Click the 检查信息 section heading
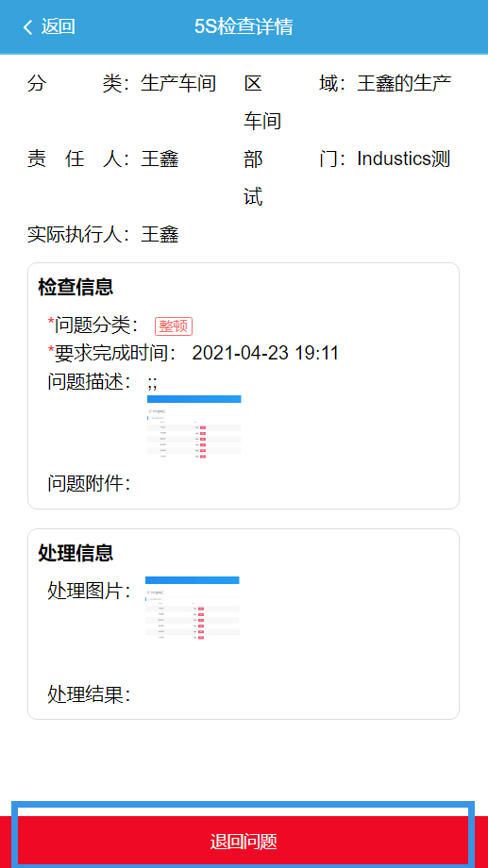Image resolution: width=488 pixels, height=868 pixels. click(x=76, y=288)
